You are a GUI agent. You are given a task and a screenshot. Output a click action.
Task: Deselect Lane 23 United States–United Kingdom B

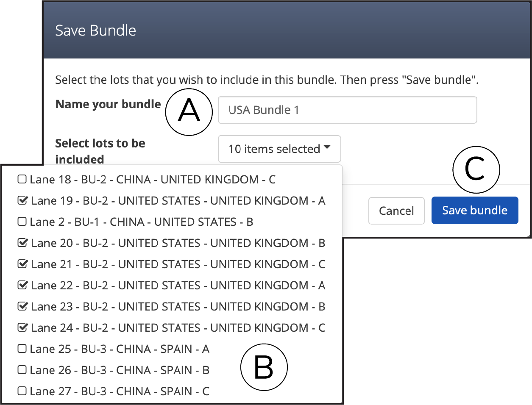(22, 306)
